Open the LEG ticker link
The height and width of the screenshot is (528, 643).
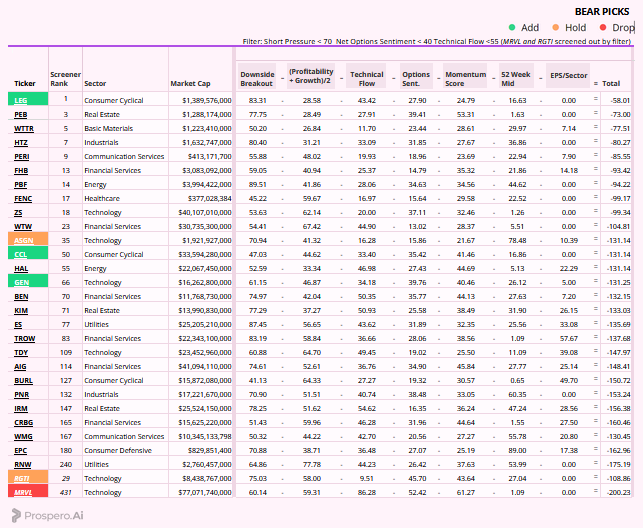(21, 100)
